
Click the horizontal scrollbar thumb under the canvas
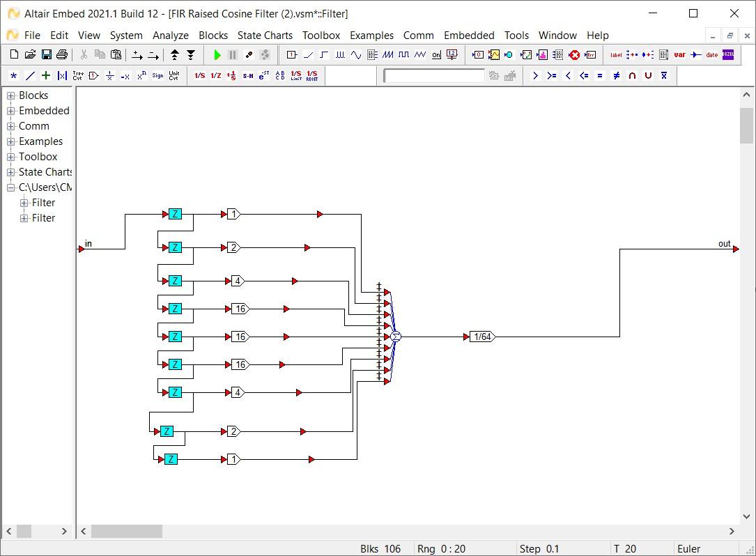[x=126, y=532]
